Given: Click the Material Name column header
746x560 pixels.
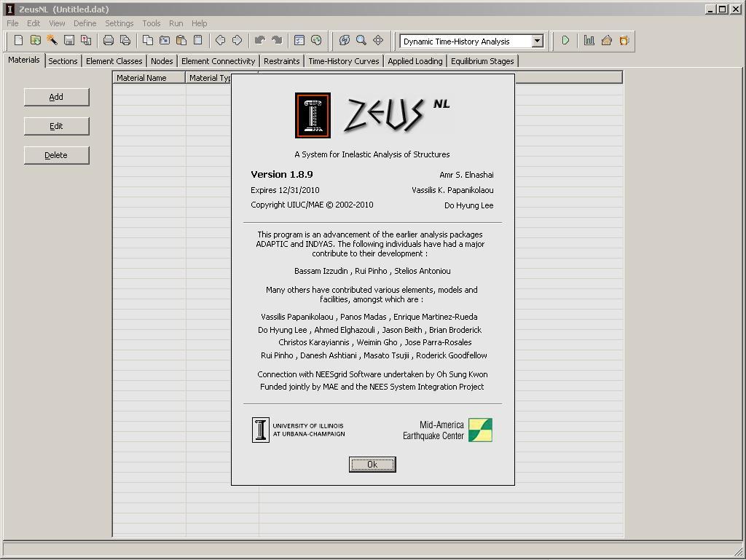Looking at the screenshot, I should [149, 78].
